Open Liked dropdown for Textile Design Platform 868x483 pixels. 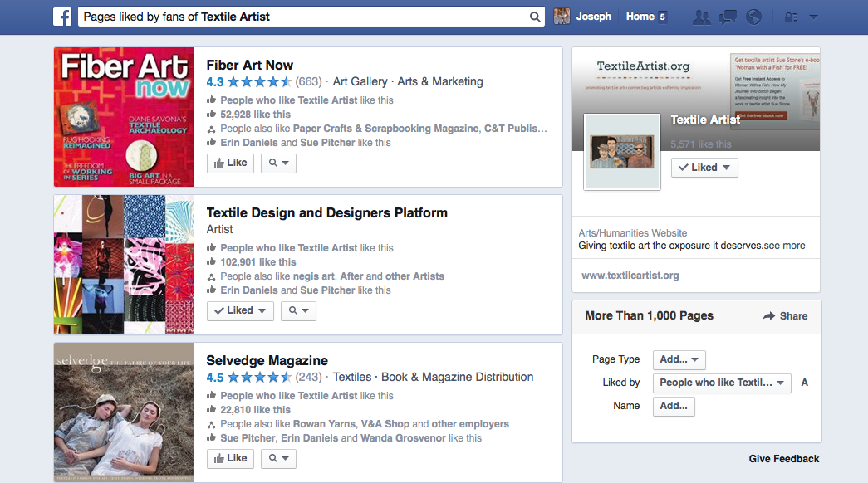click(x=240, y=310)
